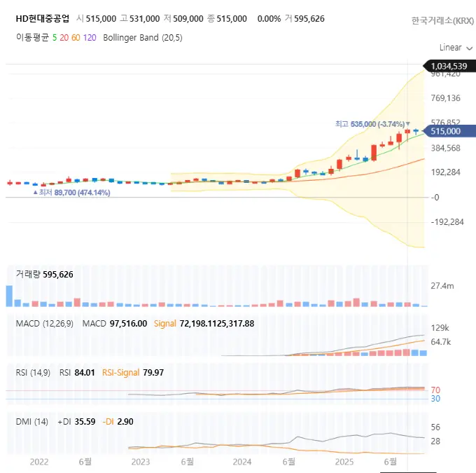Click the DMI (14) indicator label
The image size is (476, 473).
[32, 422]
